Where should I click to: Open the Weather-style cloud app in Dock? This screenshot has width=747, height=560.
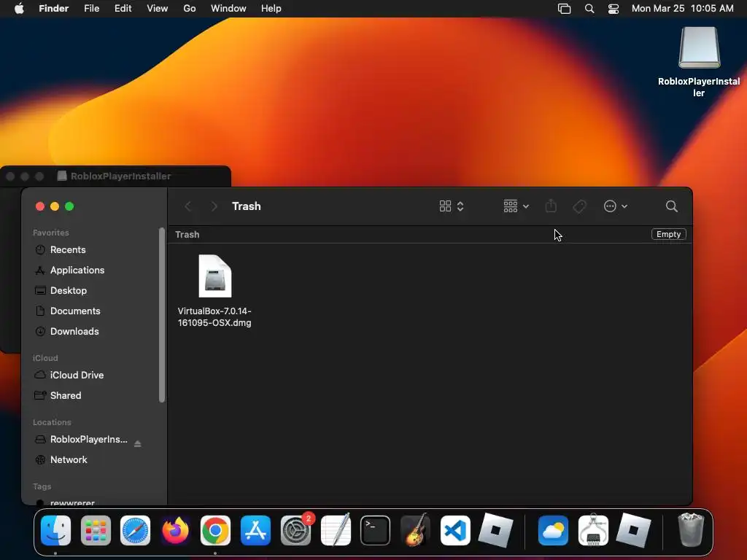pyautogui.click(x=553, y=531)
